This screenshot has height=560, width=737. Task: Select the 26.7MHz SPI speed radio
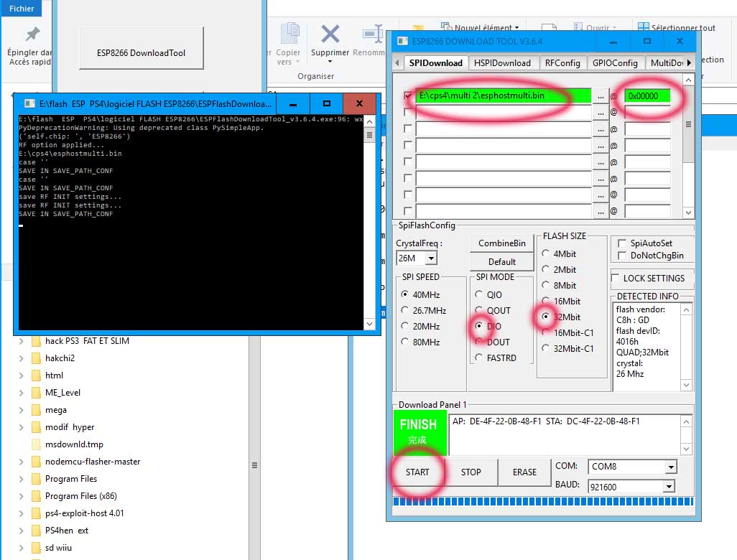404,310
